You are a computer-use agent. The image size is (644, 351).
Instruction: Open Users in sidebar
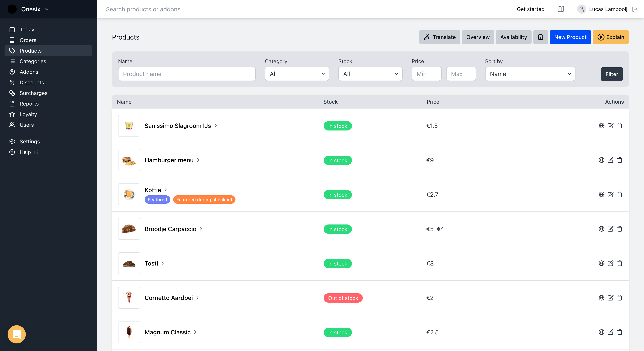[x=48, y=125]
